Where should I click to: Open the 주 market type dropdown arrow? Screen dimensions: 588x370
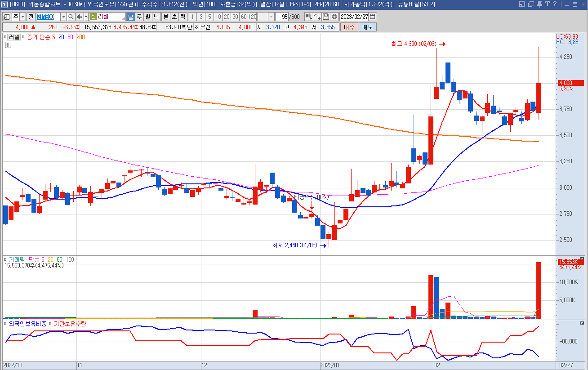[x=22, y=17]
